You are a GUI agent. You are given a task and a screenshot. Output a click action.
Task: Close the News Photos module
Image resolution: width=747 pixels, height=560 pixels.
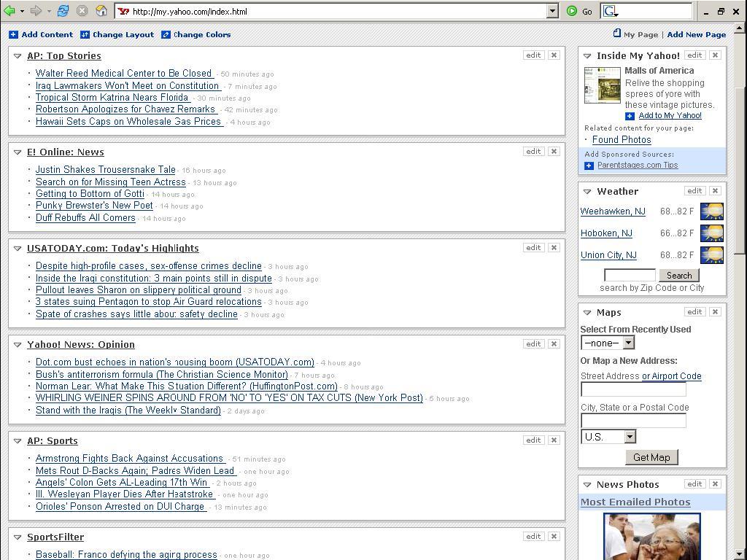coord(715,484)
